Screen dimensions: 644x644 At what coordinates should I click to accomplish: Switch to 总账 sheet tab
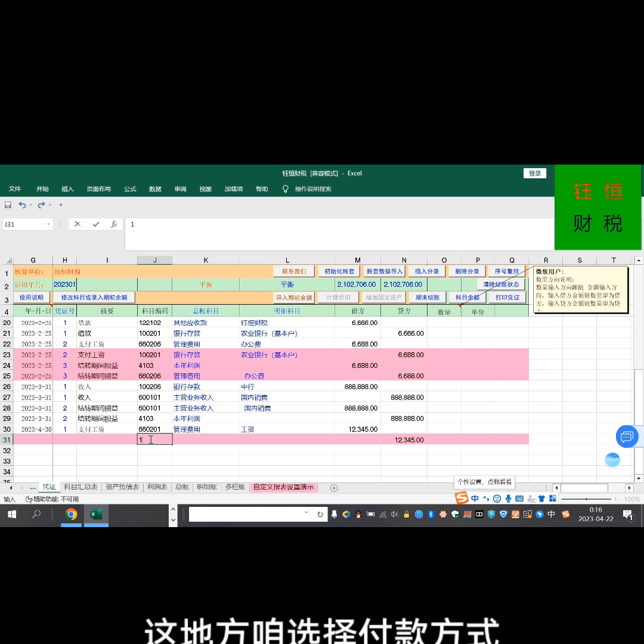(182, 487)
